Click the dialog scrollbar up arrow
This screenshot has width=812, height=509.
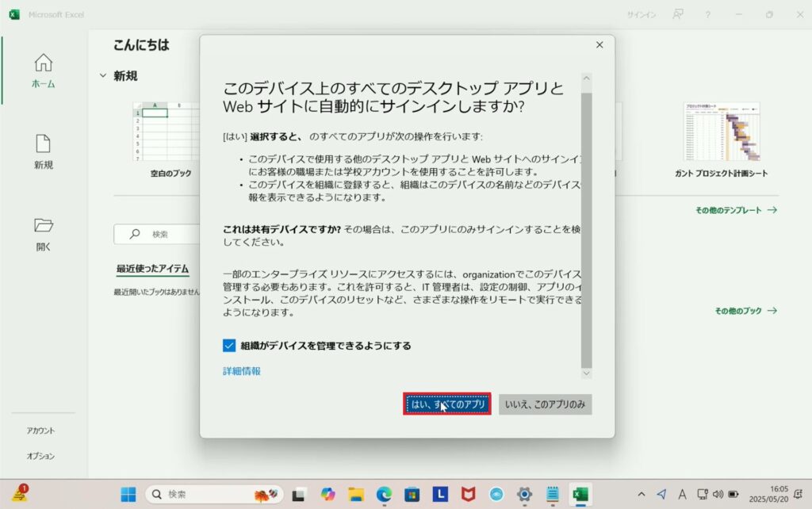pos(586,78)
